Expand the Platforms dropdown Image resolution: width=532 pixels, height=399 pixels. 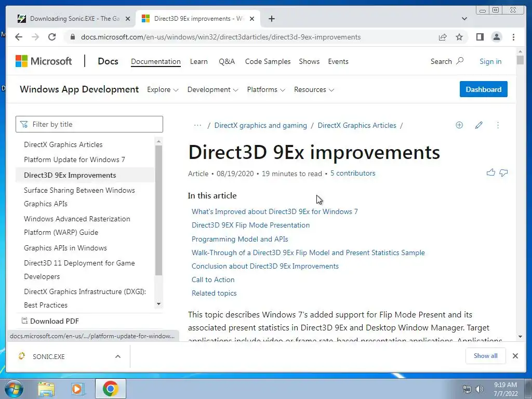click(x=266, y=89)
